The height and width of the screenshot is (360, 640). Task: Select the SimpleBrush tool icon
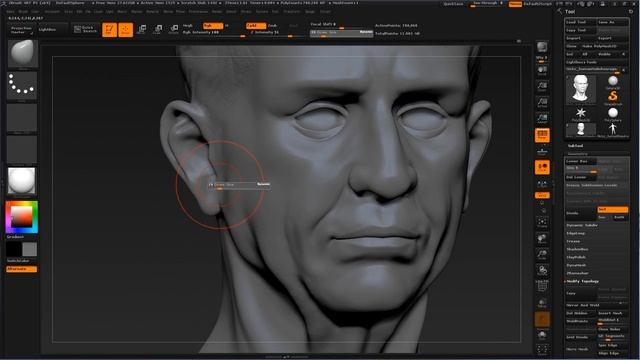point(613,97)
